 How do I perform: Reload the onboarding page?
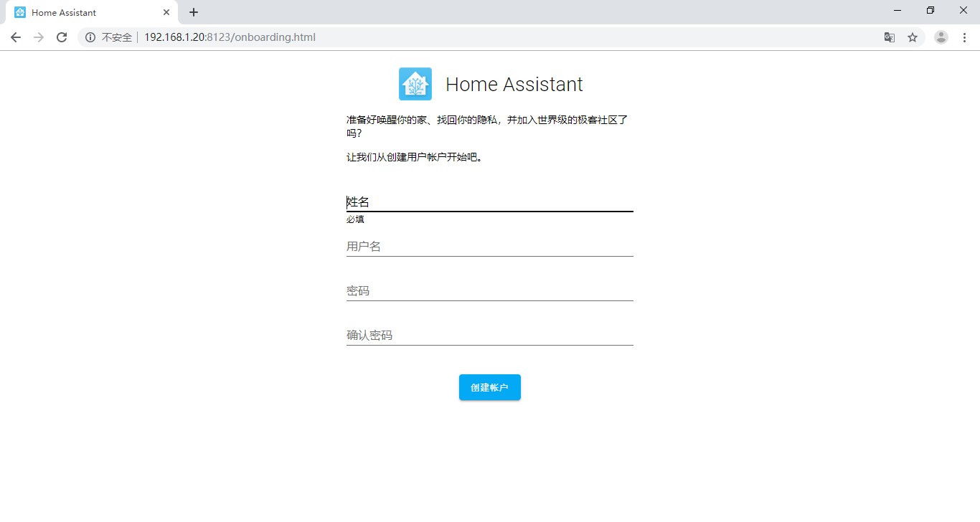click(x=62, y=37)
